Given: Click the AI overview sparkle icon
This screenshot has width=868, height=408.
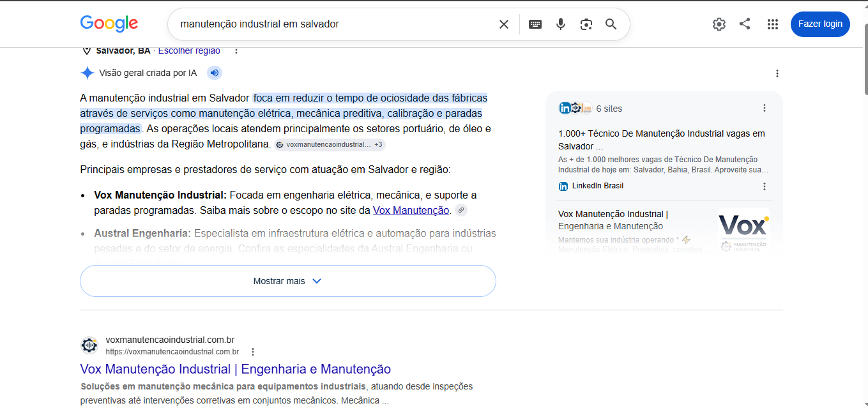Looking at the screenshot, I should pos(88,73).
